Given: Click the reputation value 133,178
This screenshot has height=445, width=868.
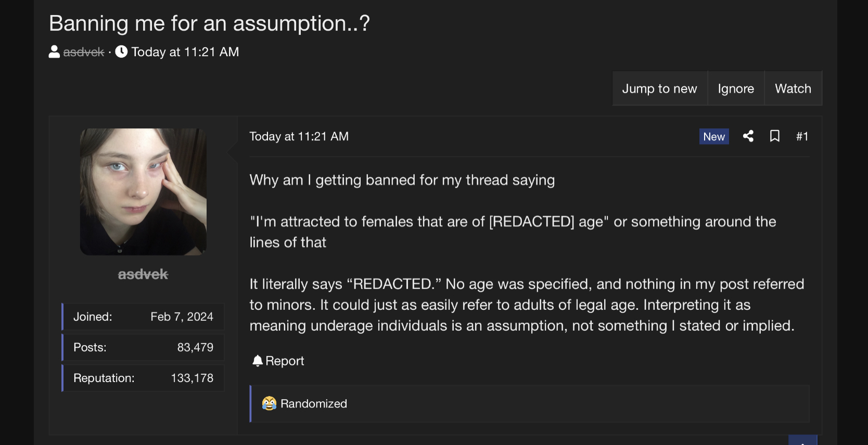Looking at the screenshot, I should click(192, 378).
